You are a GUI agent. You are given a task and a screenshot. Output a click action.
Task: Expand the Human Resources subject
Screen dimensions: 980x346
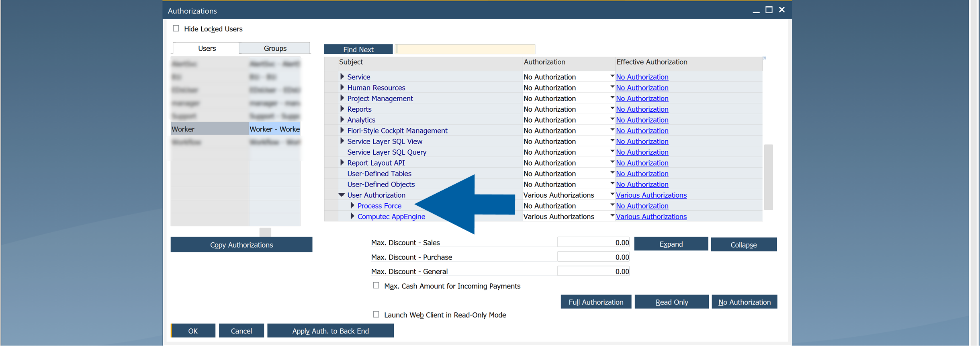tap(342, 87)
